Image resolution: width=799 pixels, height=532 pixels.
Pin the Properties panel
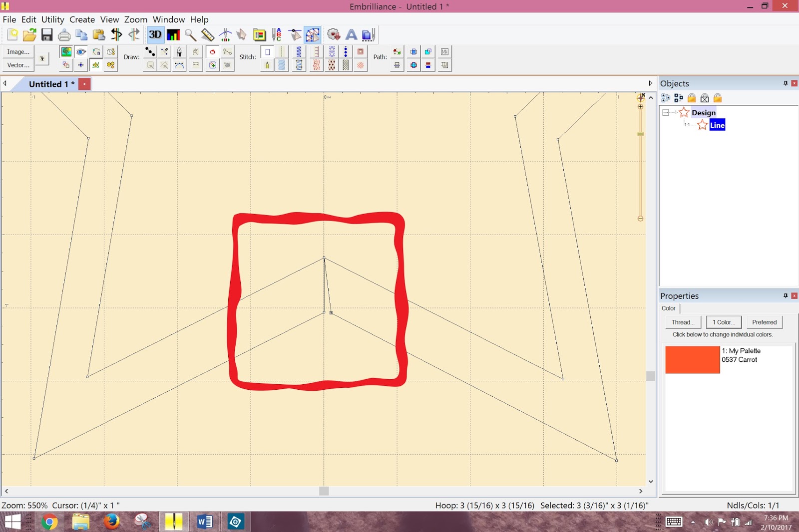click(786, 295)
